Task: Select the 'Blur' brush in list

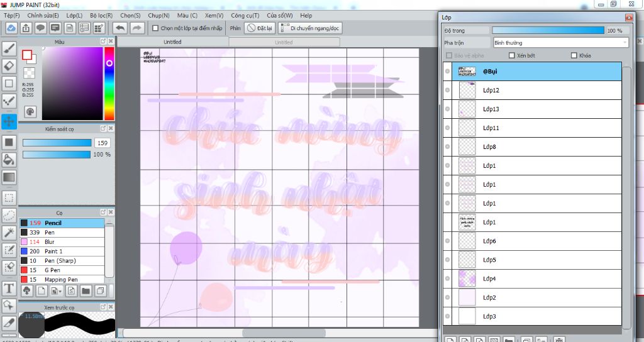Action: [x=62, y=242]
